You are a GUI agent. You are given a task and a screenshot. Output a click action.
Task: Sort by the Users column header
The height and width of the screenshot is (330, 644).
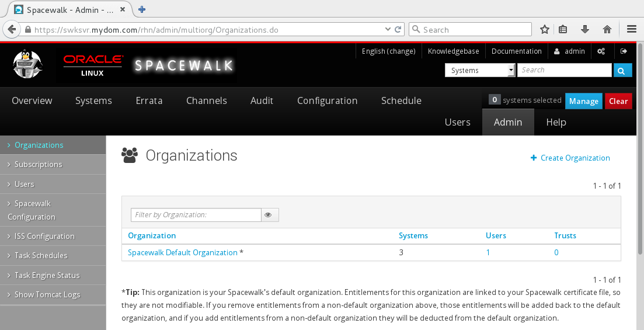coord(496,235)
